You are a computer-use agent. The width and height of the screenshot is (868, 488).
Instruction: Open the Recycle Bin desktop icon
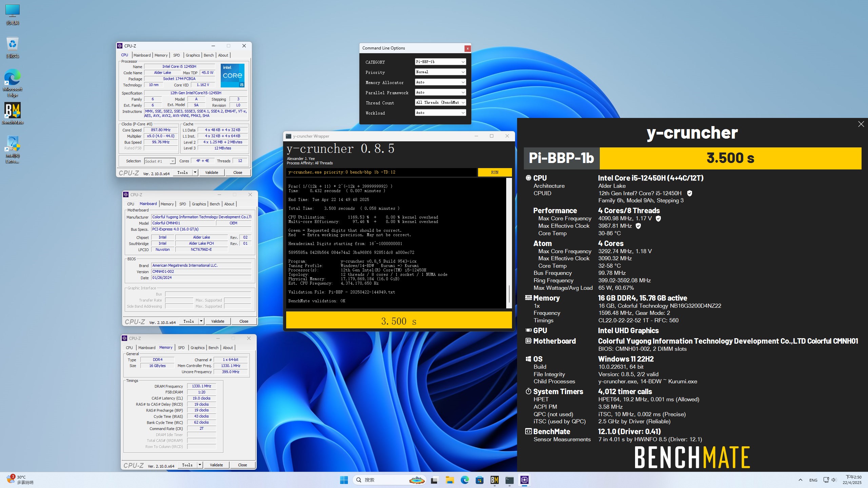(x=13, y=47)
